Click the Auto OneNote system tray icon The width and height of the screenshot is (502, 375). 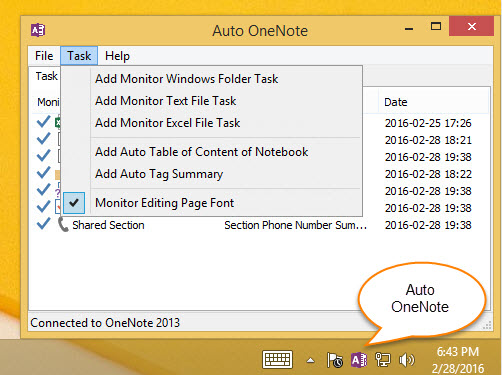pyautogui.click(x=359, y=360)
